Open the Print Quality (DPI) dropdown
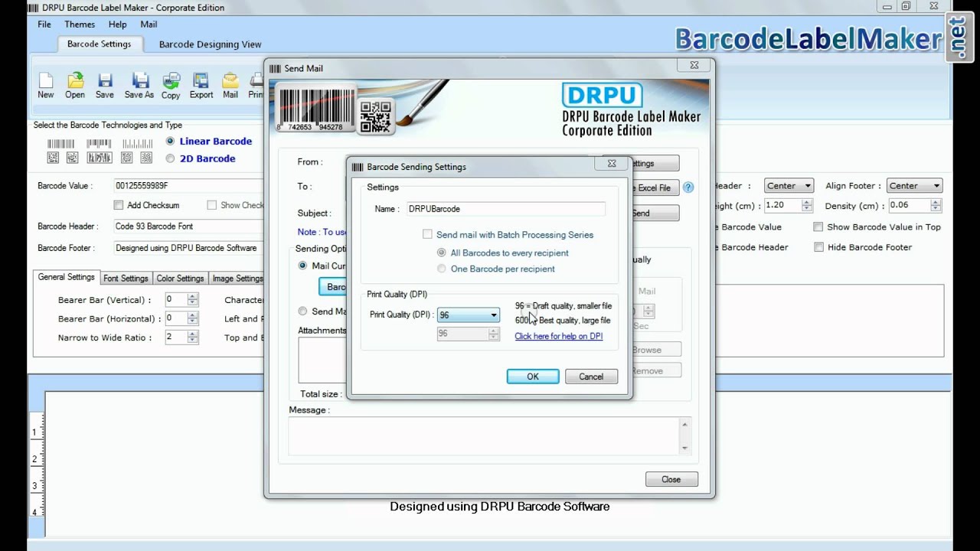 click(x=468, y=315)
